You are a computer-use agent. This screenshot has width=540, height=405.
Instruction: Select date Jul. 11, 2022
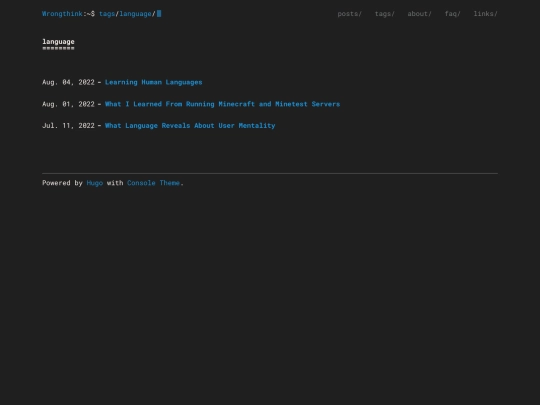coord(68,126)
